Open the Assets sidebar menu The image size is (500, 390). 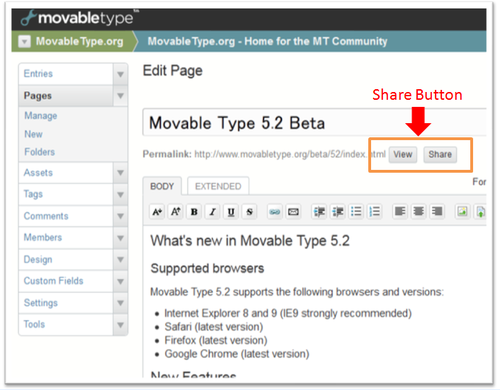coord(66,173)
